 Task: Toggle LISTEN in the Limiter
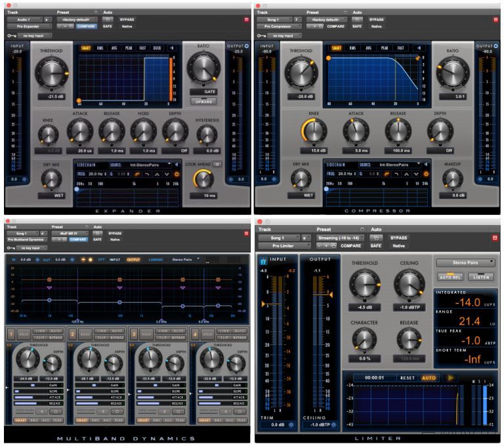[481, 277]
